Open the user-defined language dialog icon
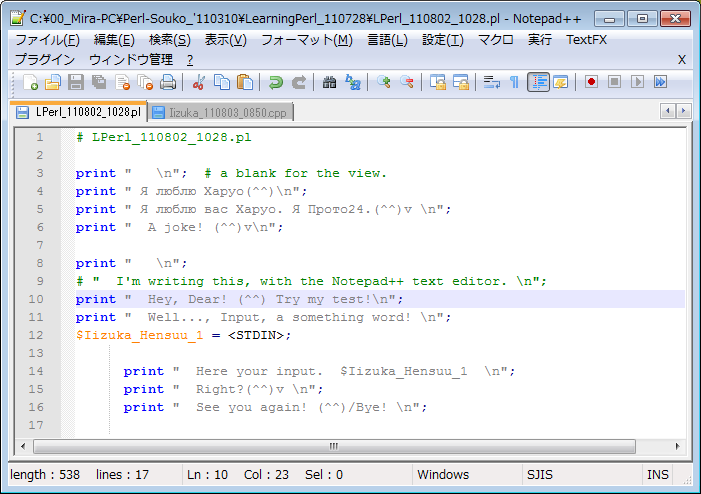701x494 pixels. point(561,82)
